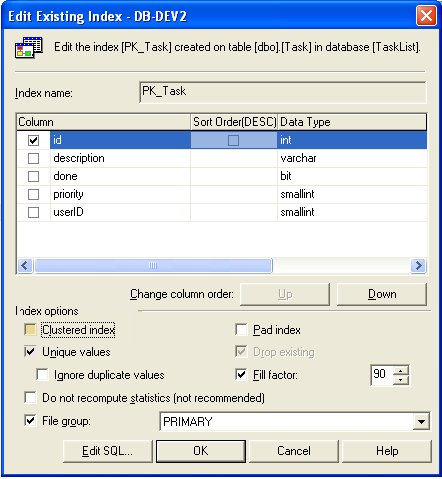Check the userID column checkbox
Image resolution: width=442 pixels, height=479 pixels.
coord(33,212)
